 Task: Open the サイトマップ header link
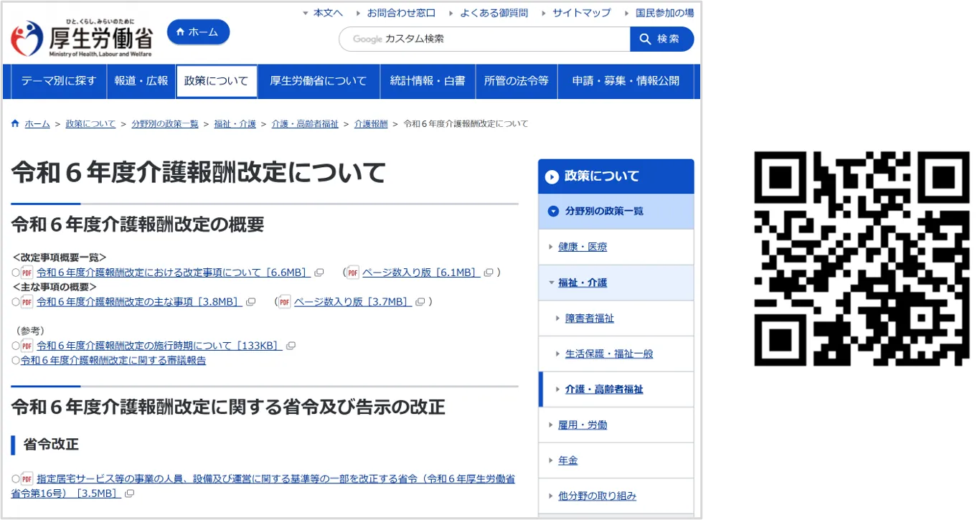(x=581, y=13)
